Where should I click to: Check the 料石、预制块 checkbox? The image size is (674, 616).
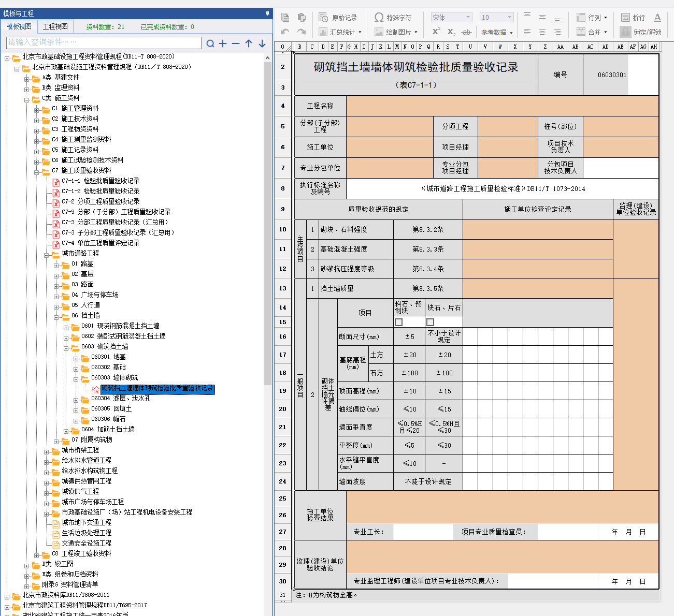(x=399, y=322)
